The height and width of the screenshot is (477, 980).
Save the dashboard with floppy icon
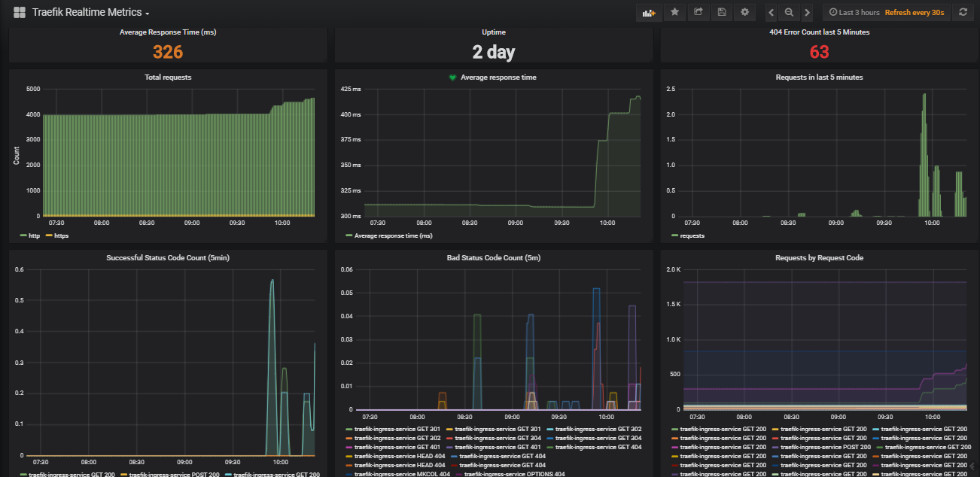(x=722, y=12)
